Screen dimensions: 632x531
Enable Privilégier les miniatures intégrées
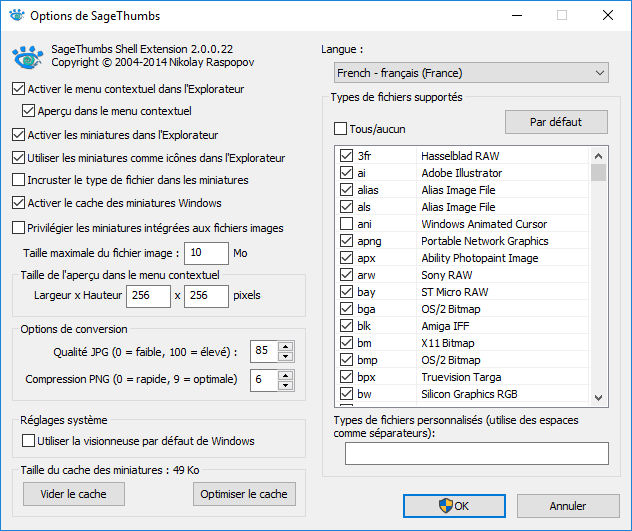(x=18, y=228)
